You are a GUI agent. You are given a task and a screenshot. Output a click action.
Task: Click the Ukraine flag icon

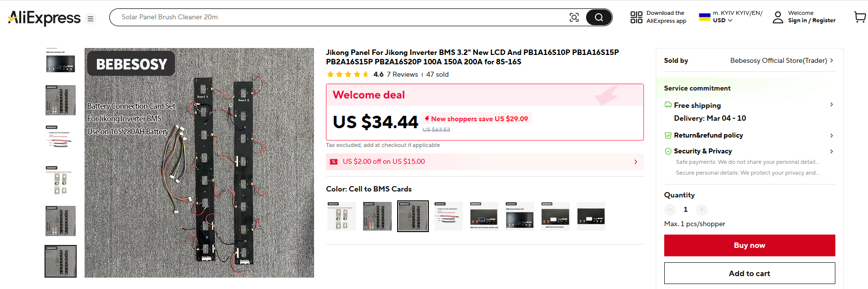point(704,17)
